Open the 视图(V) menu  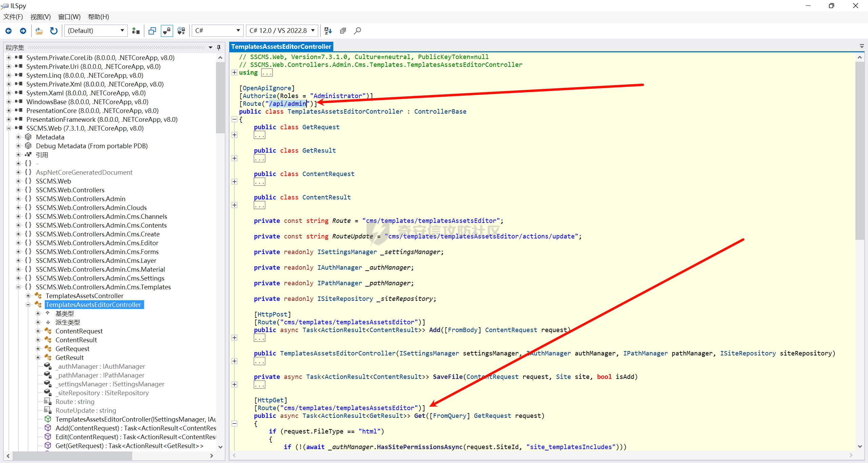point(40,17)
